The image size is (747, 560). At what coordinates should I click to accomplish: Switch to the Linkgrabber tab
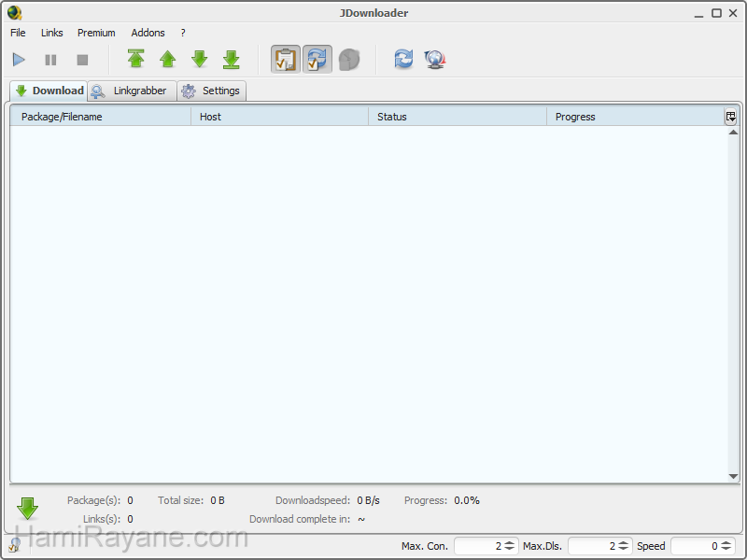tap(132, 91)
